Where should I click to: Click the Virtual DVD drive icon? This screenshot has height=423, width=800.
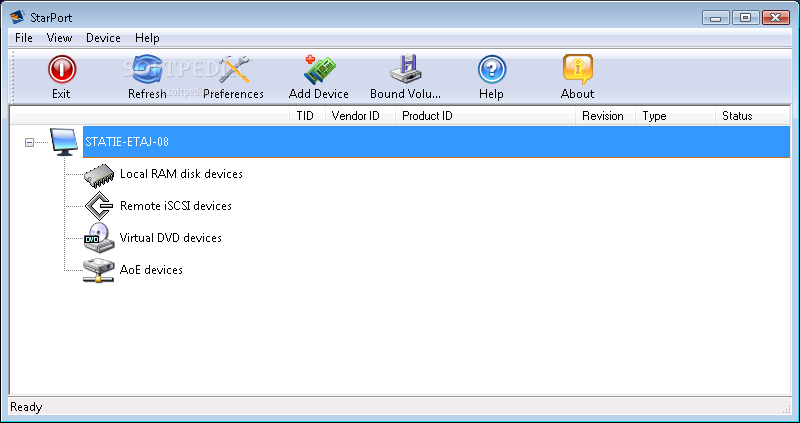98,238
